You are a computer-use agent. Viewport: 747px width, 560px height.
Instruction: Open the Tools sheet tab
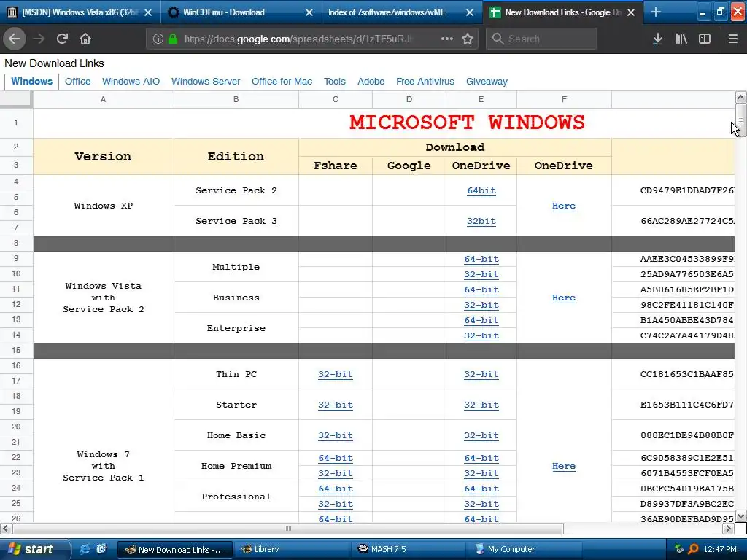pyautogui.click(x=335, y=82)
